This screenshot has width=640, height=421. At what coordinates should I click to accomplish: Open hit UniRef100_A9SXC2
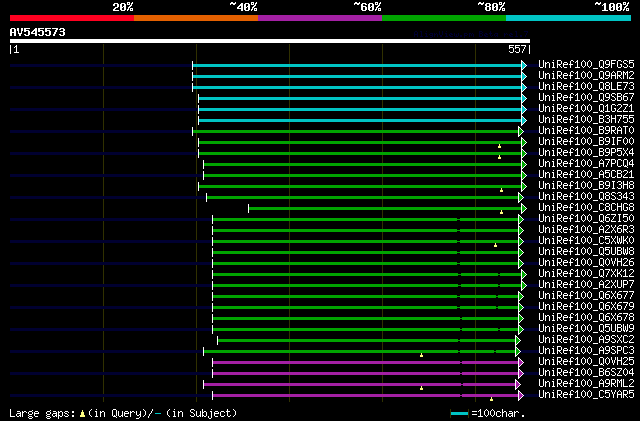click(586, 340)
